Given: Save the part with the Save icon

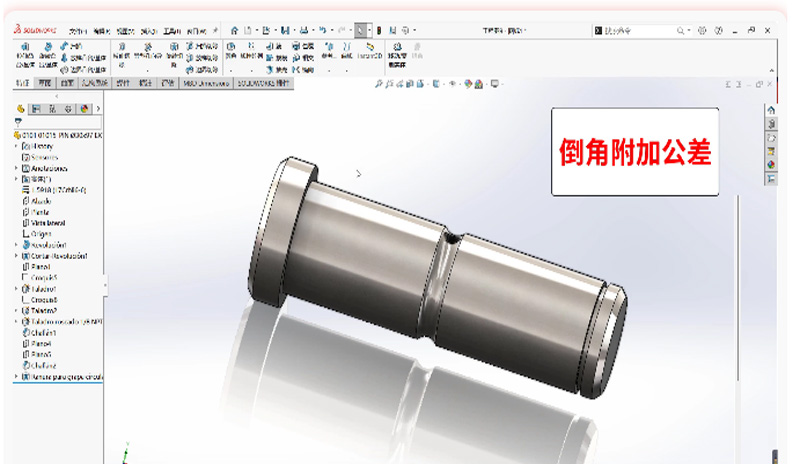Looking at the screenshot, I should (285, 31).
